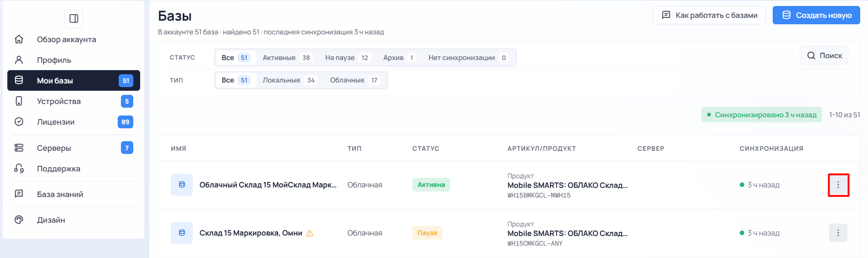This screenshot has height=258, width=868.
Task: Click the server icon beside Серверы
Action: [x=19, y=148]
